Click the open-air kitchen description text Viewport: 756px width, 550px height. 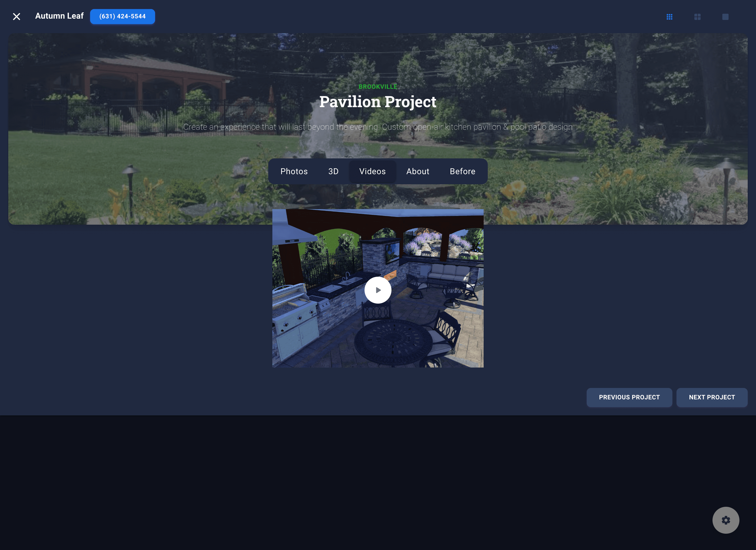click(x=378, y=127)
